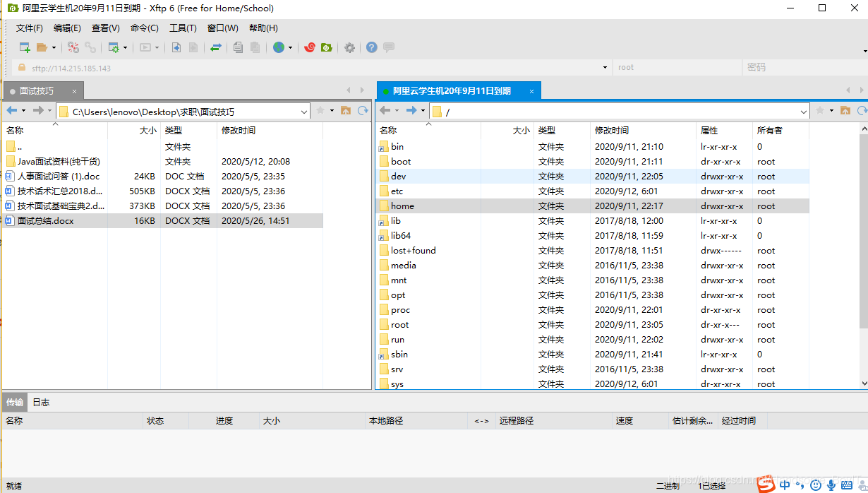Go forward in the remote pane
The width and height of the screenshot is (868, 493).
(x=412, y=111)
